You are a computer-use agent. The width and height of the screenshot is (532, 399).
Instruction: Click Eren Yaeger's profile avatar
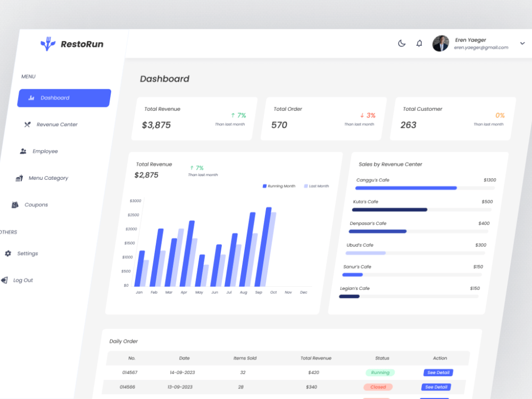[x=440, y=44]
